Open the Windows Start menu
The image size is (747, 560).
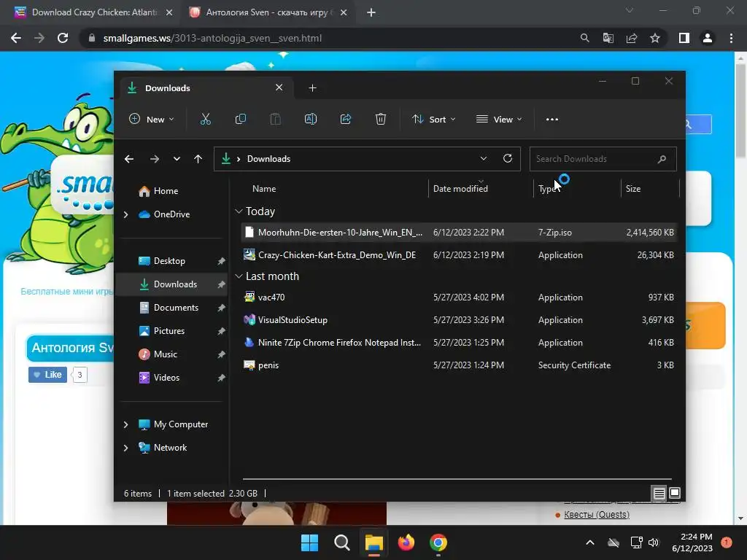point(309,542)
